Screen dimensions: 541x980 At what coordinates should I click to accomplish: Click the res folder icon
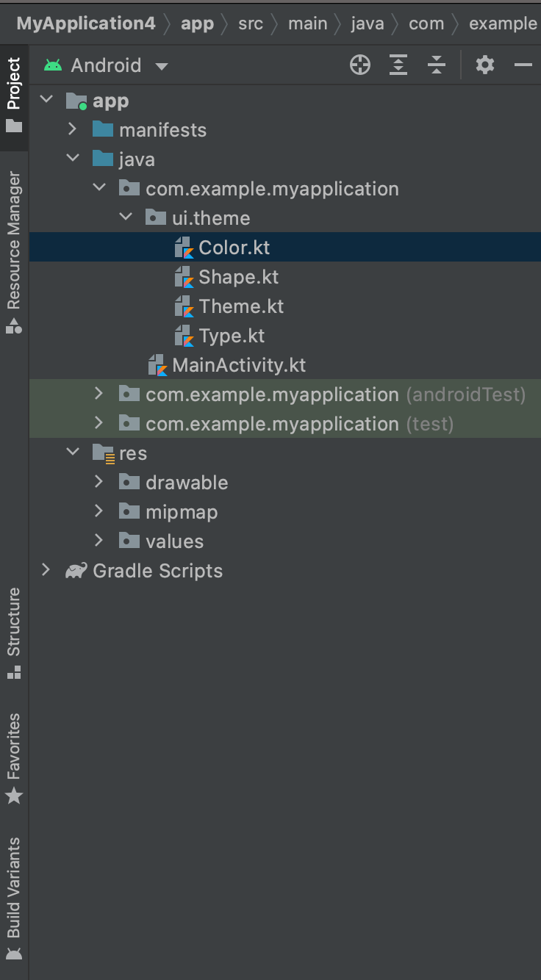(103, 454)
